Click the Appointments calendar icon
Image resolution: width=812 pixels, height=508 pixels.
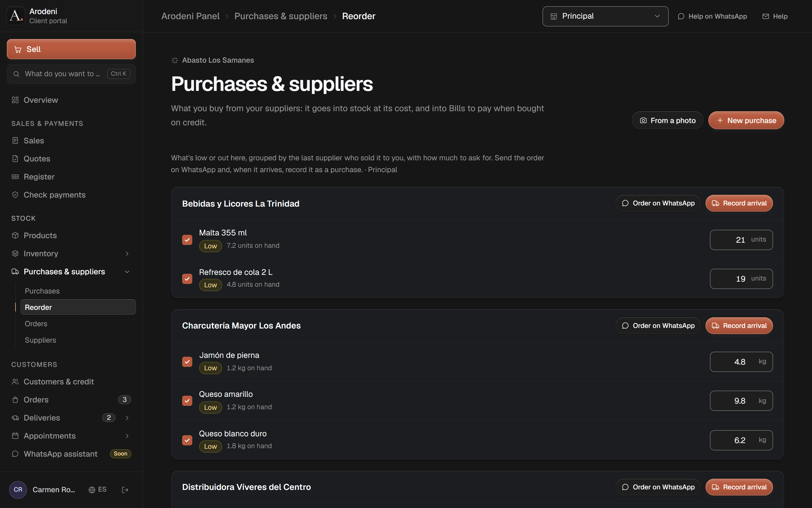15,436
